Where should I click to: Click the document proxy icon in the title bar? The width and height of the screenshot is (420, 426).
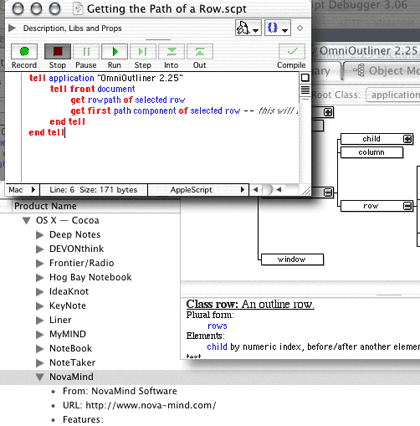pos(78,8)
